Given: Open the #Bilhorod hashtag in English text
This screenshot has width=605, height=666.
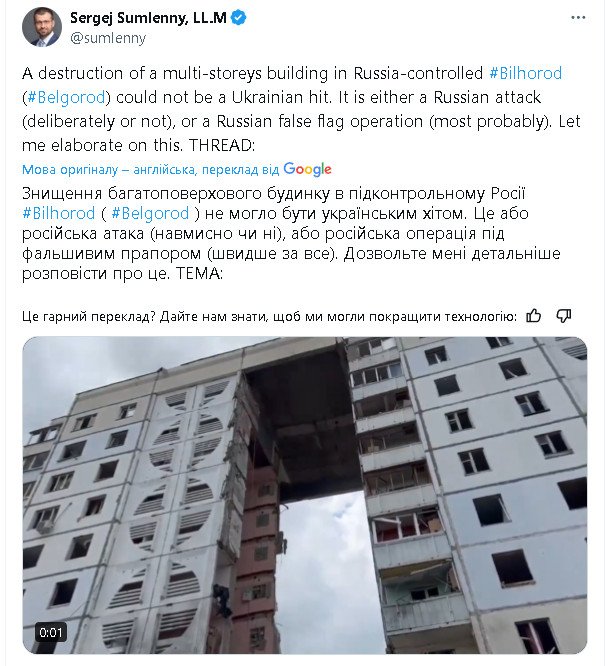Looking at the screenshot, I should 526,73.
